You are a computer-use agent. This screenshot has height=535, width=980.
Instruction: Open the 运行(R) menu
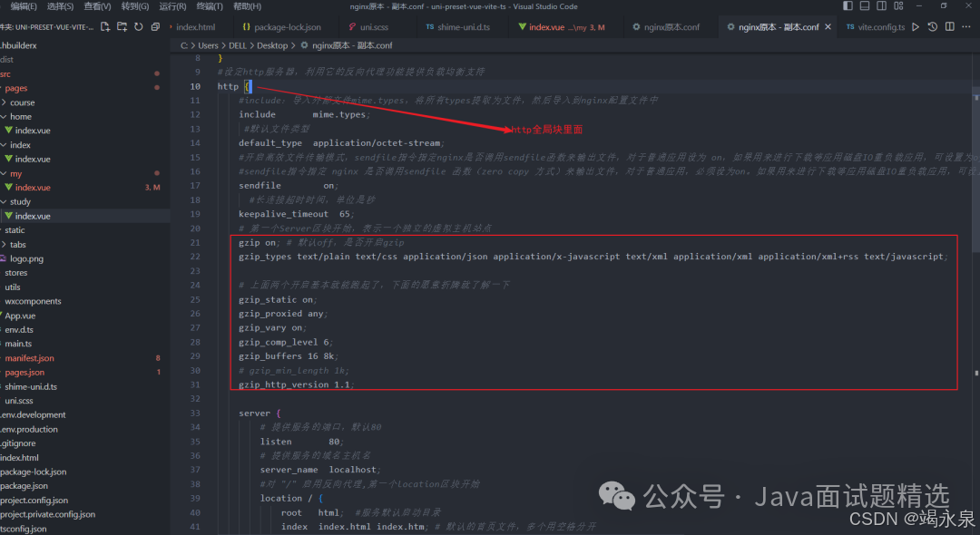click(172, 6)
